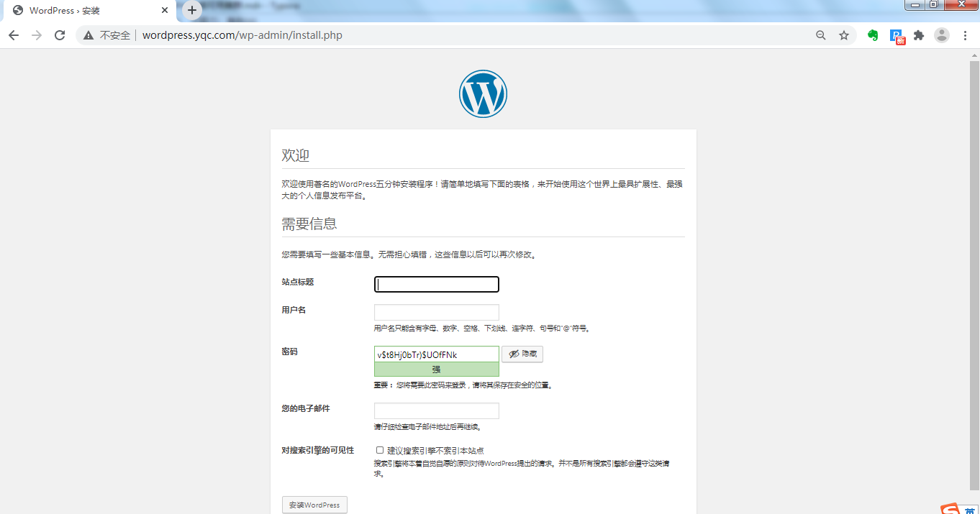Open the extensions puzzle piece menu
Screen dimensions: 980x514
[x=919, y=35]
